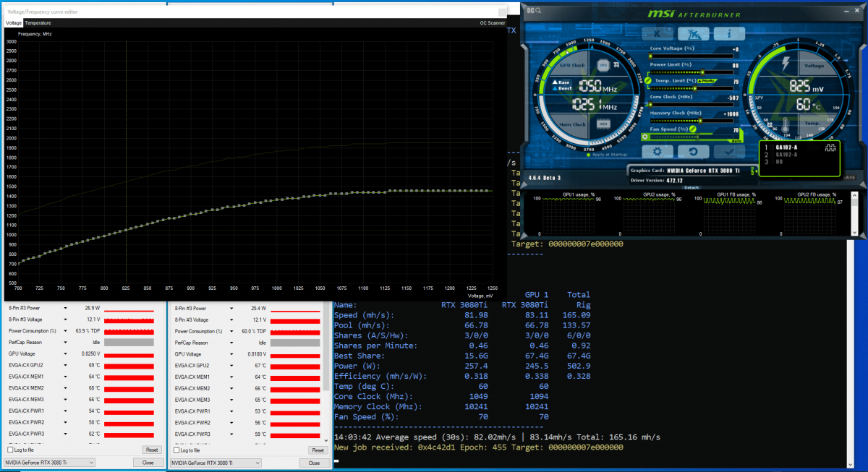Click the Power Limit slider
868x472 pixels.
click(702, 72)
